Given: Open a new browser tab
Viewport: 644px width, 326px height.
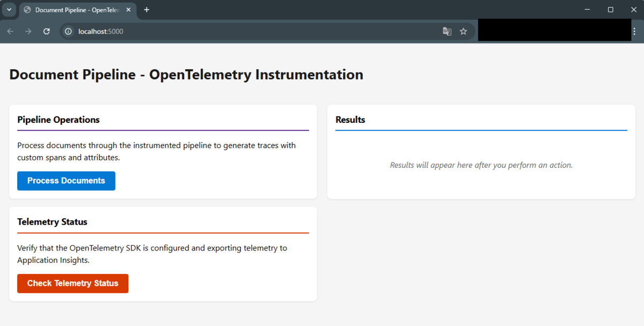Looking at the screenshot, I should [147, 10].
